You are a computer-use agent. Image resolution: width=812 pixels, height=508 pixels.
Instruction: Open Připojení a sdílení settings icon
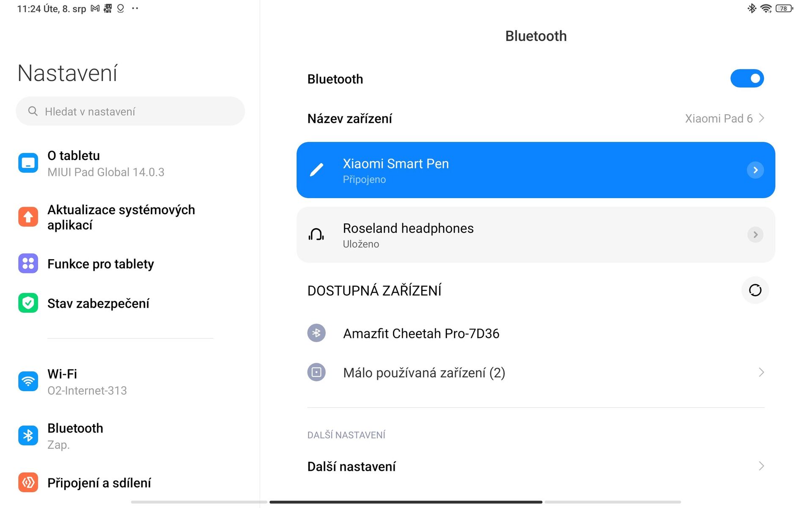[x=27, y=482]
